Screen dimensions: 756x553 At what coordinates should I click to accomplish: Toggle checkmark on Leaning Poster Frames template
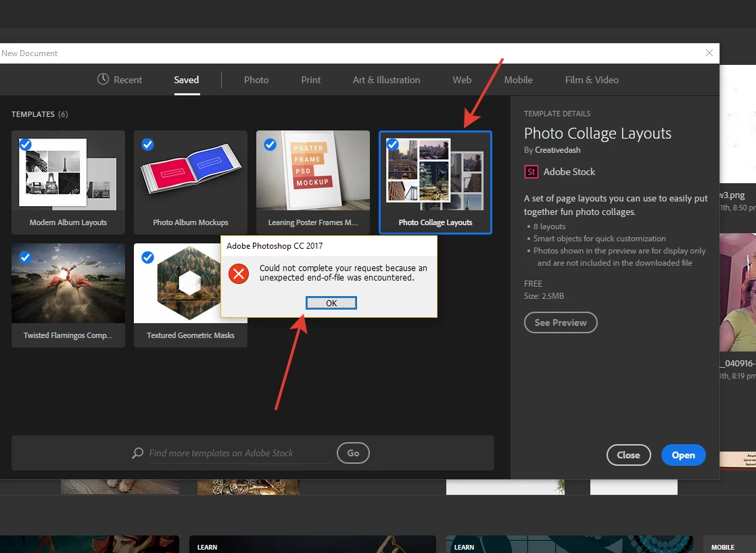click(x=270, y=144)
